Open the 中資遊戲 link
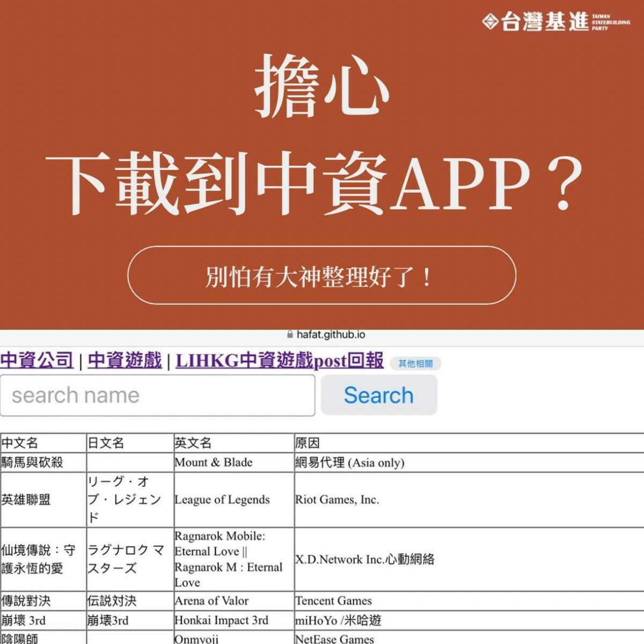644x644 pixels. coord(125,360)
